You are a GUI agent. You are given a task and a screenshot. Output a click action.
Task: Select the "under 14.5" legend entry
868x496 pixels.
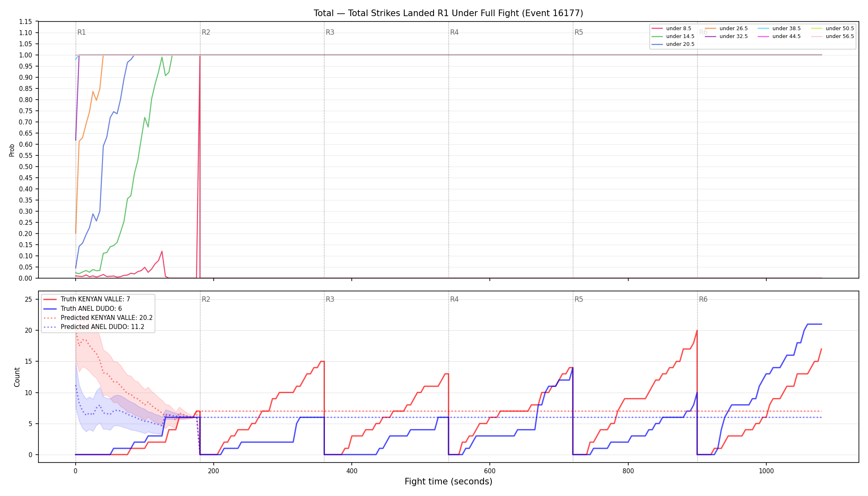(x=673, y=36)
